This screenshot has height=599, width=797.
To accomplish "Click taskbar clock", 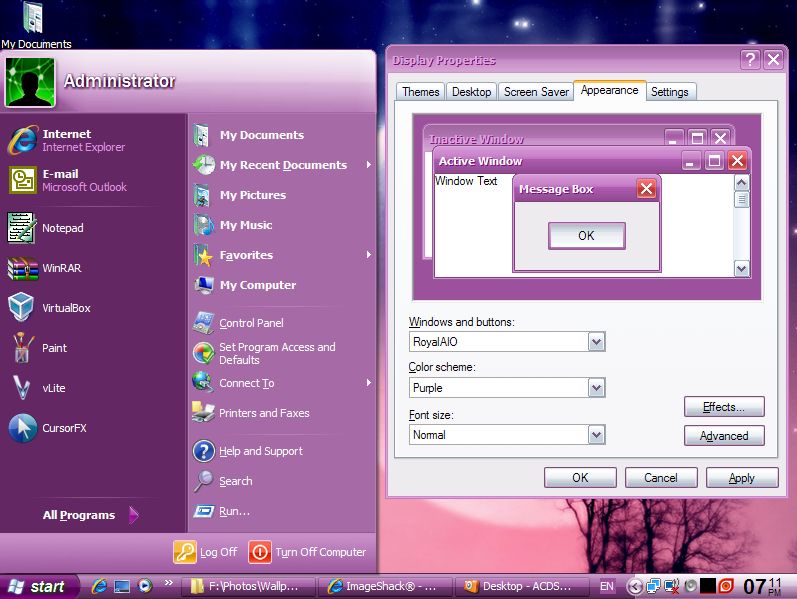I will pos(762,586).
